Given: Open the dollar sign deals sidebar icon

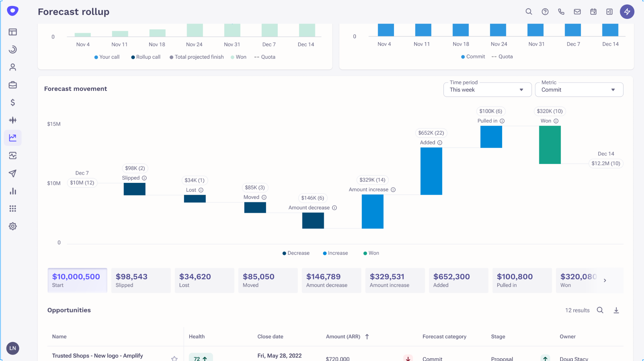Looking at the screenshot, I should pos(13,102).
